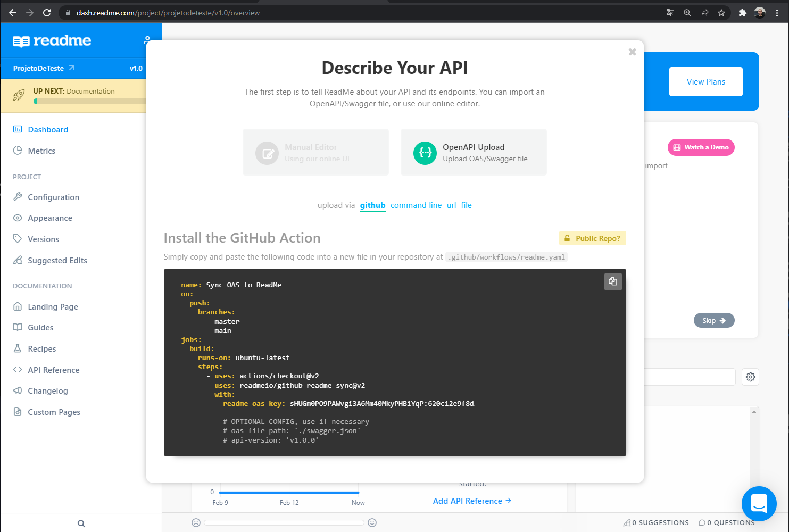Close the Describe Your API dialog
The height and width of the screenshot is (532, 789).
632,52
